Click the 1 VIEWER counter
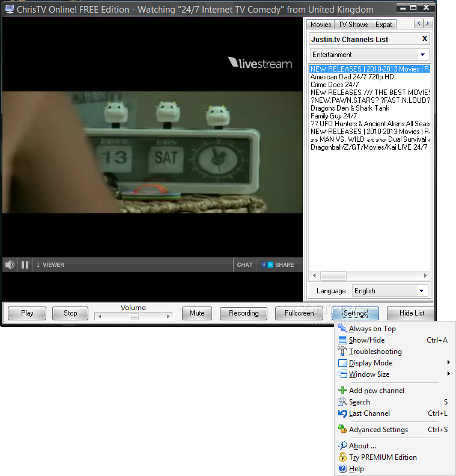The image size is (456, 476). click(50, 264)
